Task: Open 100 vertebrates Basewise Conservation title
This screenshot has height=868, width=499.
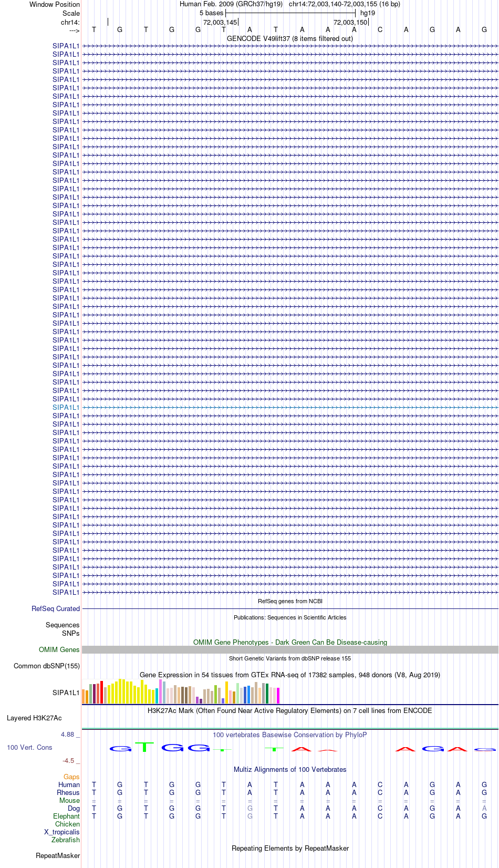Action: point(290,735)
